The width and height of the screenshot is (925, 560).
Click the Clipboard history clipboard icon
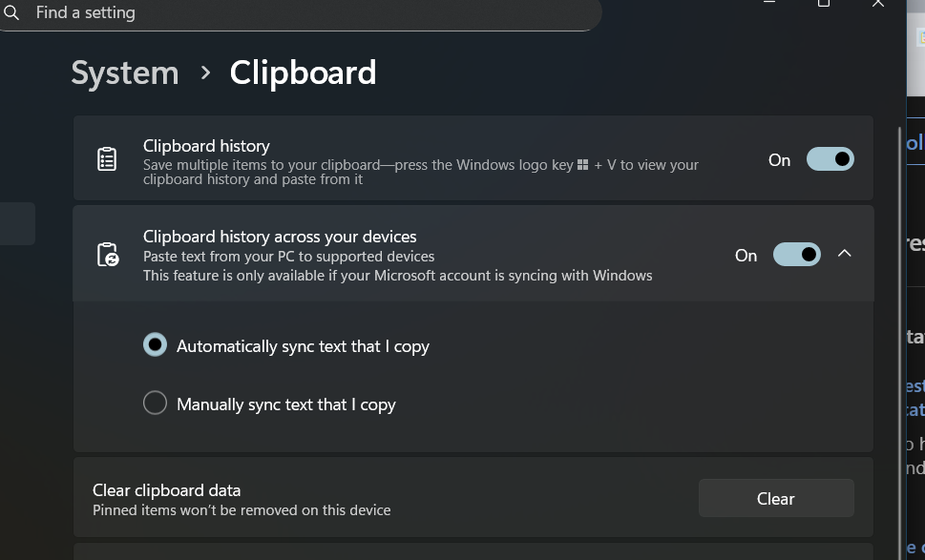(x=107, y=157)
